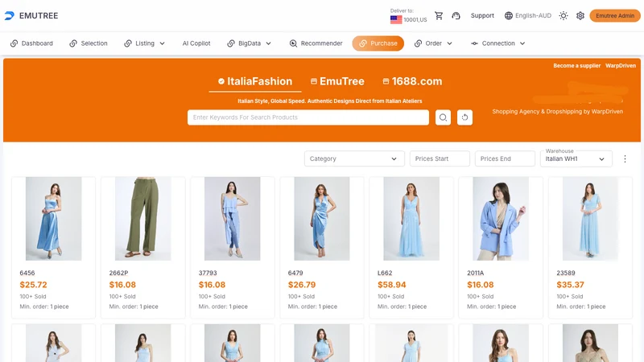
Task: Click the 2011A product code
Action: tap(475, 273)
